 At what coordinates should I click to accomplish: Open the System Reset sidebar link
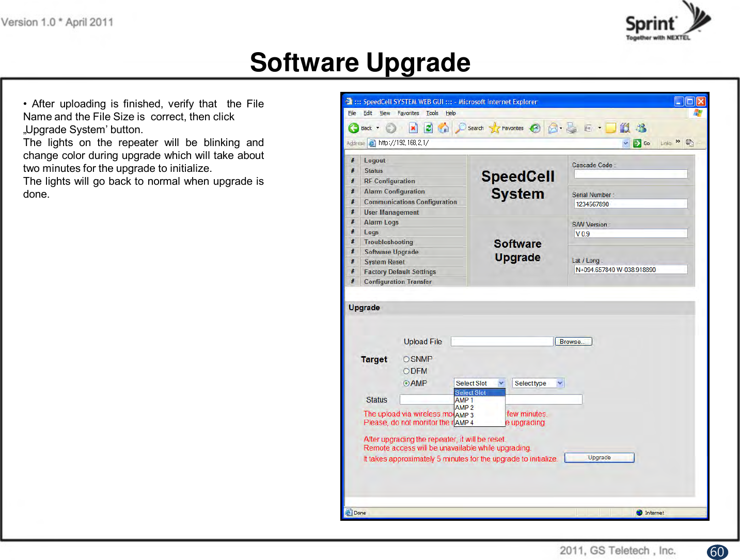coord(384,262)
